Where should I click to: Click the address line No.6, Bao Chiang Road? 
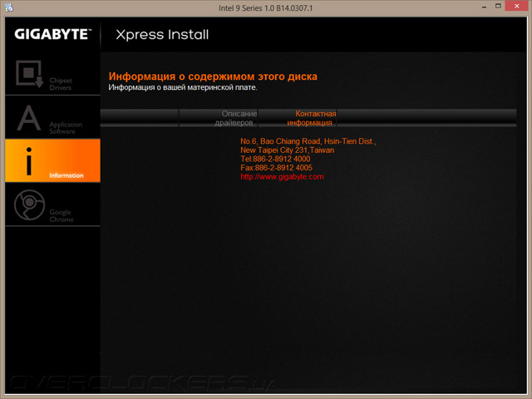pyautogui.click(x=308, y=141)
